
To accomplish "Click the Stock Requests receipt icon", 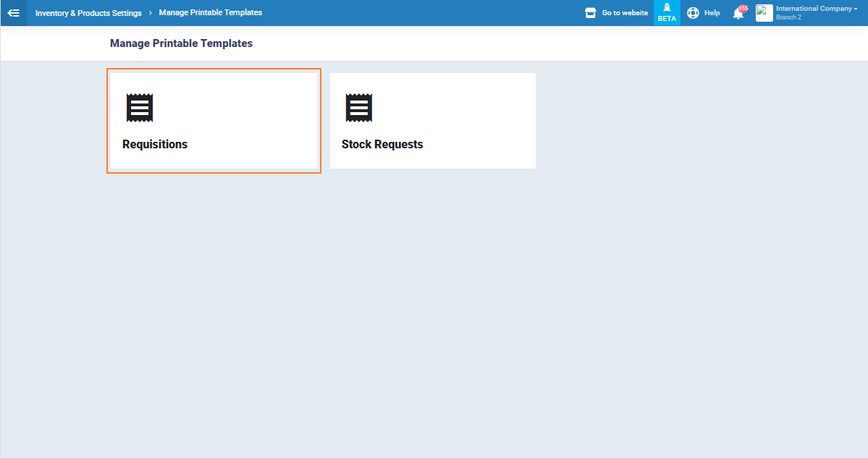I will tap(358, 108).
